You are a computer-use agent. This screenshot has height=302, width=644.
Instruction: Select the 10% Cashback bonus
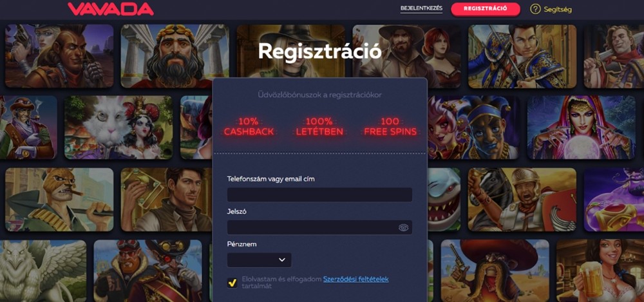[x=249, y=127]
